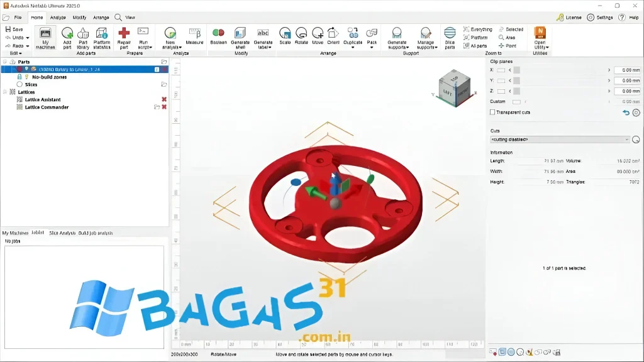Open the Redo dropdown arrow
The image size is (644, 362).
click(28, 46)
